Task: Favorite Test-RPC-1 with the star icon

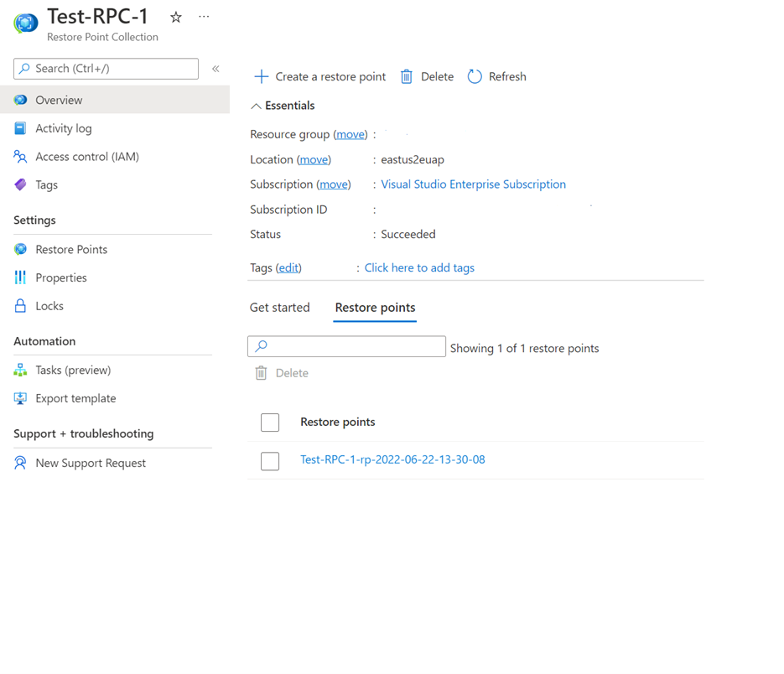Action: click(175, 18)
